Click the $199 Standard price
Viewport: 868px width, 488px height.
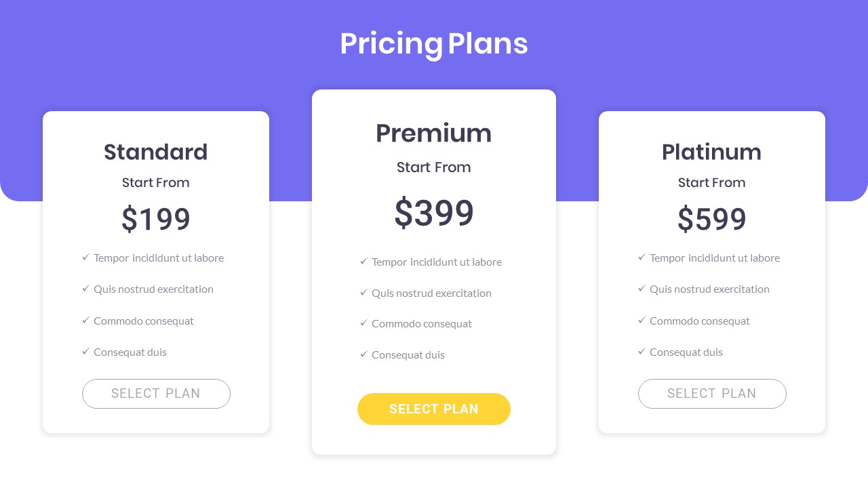click(156, 220)
